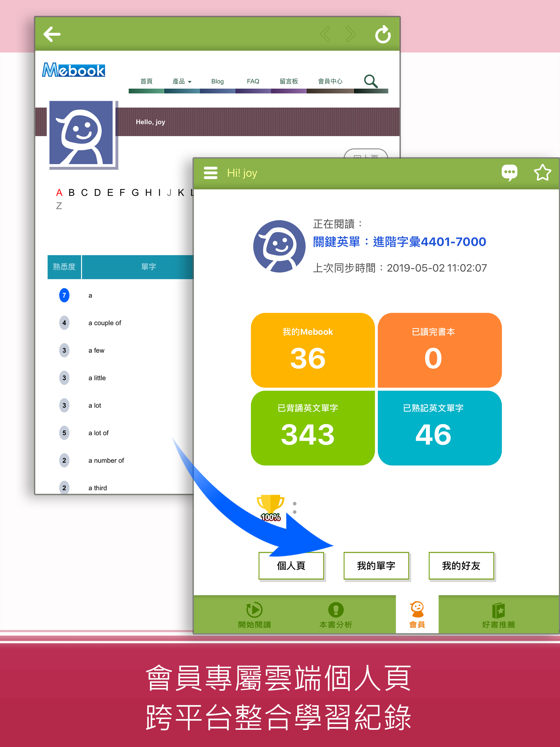Click the word row 'a number of'
The image size is (560, 747).
(106, 460)
